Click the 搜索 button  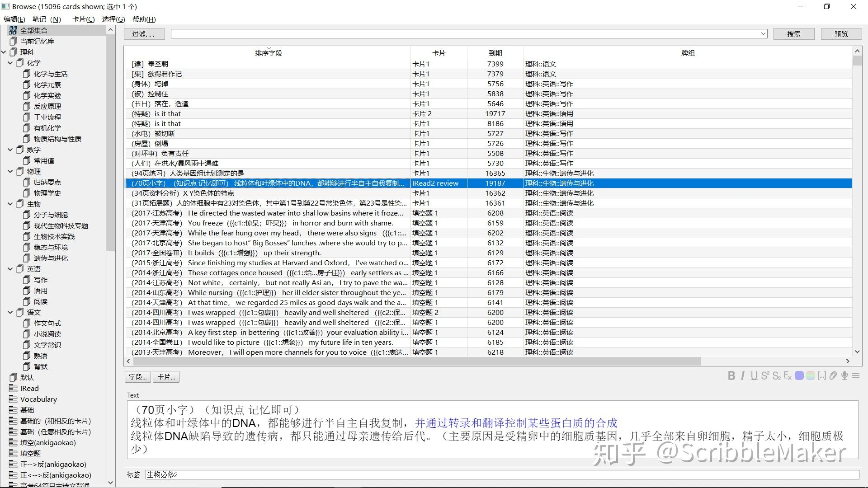click(794, 34)
